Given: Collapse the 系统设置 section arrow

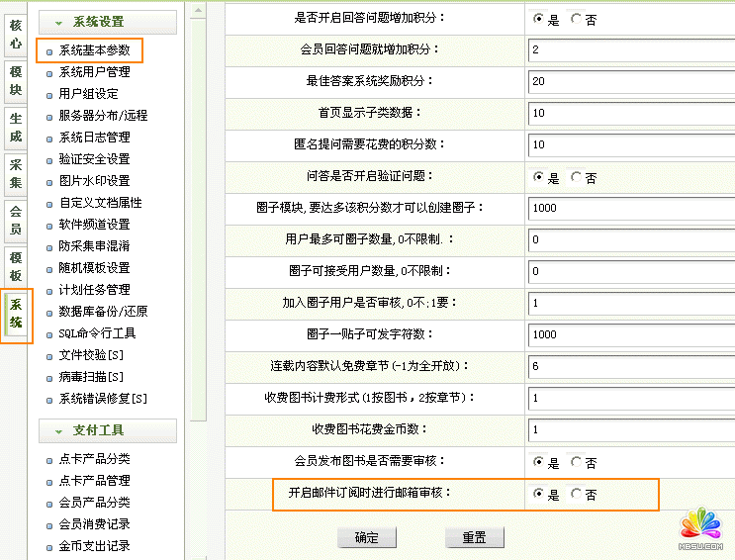Looking at the screenshot, I should pyautogui.click(x=60, y=22).
